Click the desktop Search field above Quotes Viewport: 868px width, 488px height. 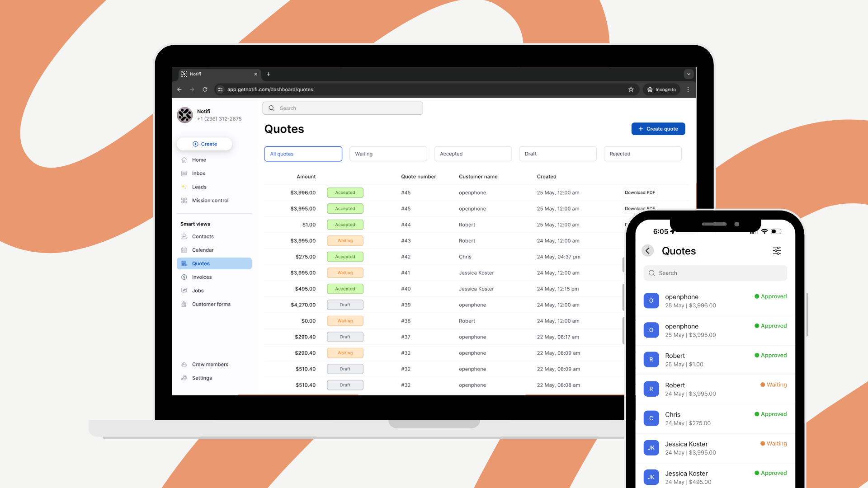tap(343, 108)
